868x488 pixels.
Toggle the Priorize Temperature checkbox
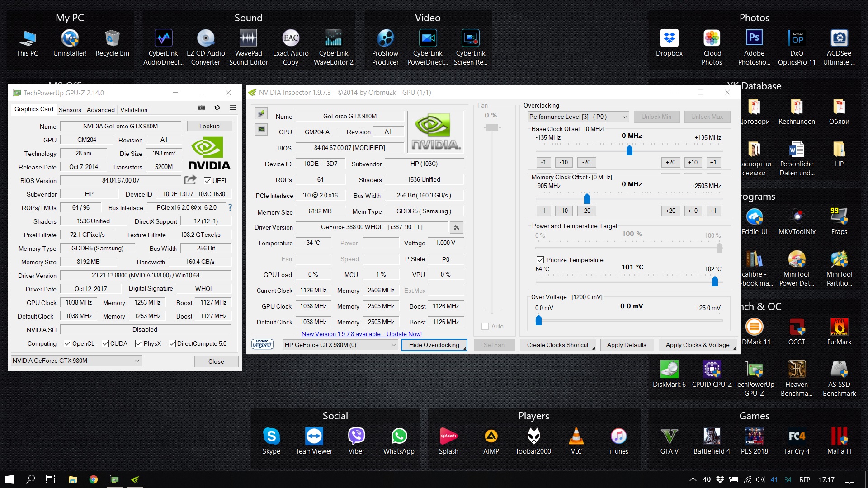tap(540, 260)
